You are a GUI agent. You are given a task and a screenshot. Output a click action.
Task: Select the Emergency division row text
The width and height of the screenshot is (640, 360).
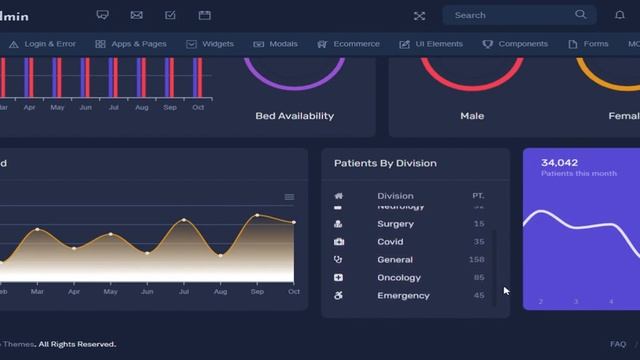click(403, 296)
